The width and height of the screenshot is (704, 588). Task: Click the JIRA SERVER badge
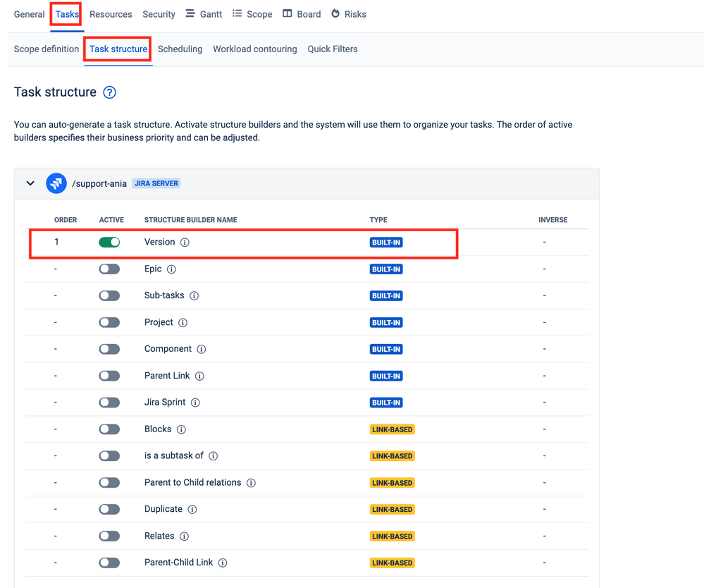click(x=156, y=183)
